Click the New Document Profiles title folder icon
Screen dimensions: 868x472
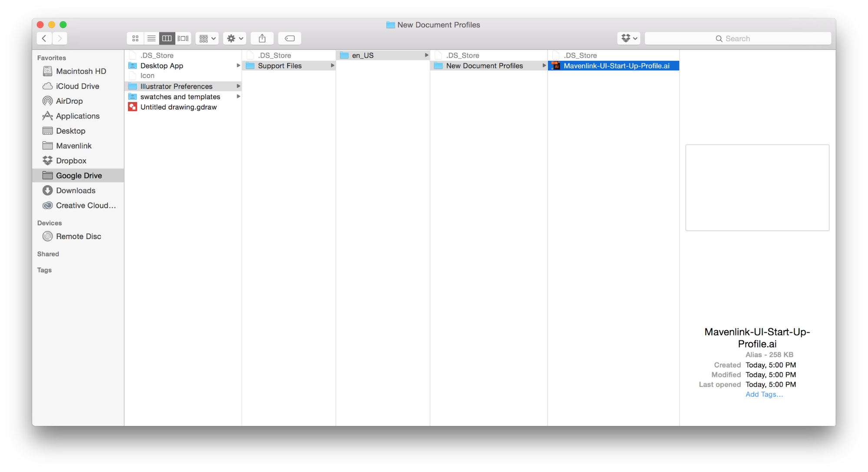(x=390, y=25)
